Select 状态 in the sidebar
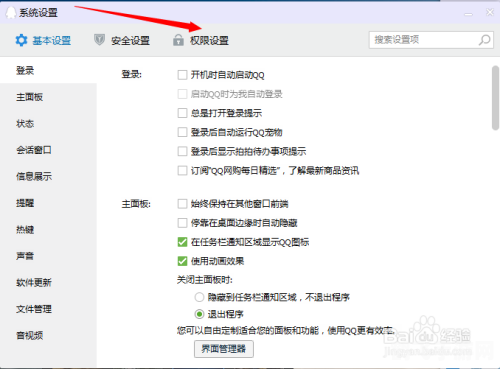 pyautogui.click(x=48, y=124)
